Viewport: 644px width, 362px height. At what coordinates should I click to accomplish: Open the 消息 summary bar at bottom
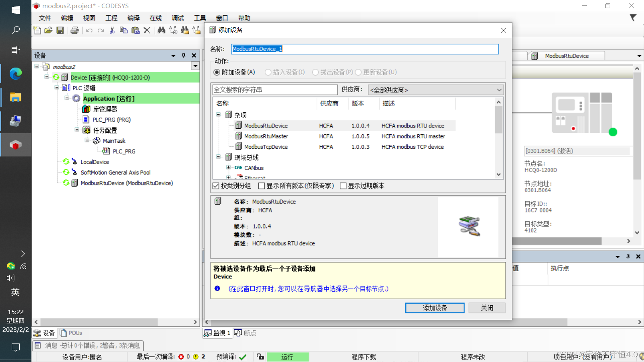(88, 346)
